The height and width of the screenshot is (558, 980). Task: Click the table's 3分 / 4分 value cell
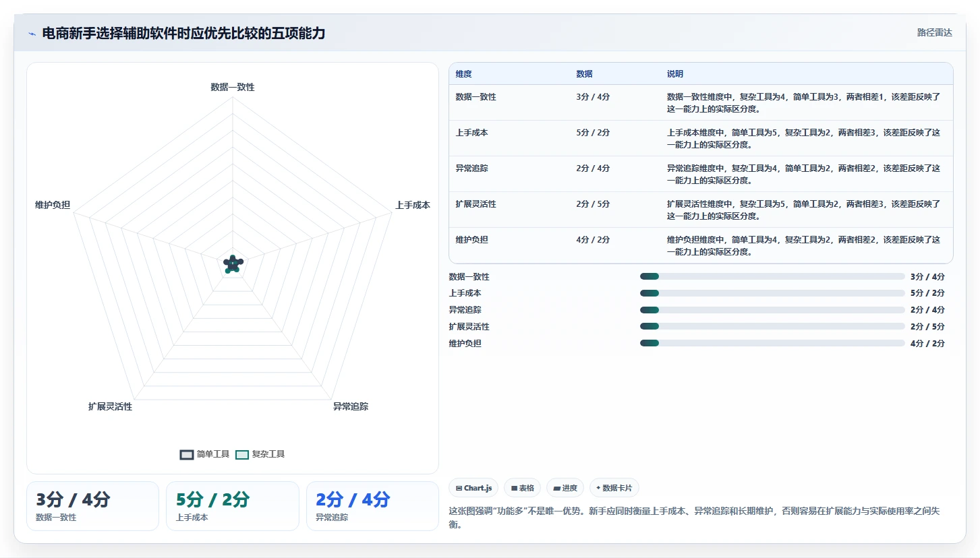593,97
